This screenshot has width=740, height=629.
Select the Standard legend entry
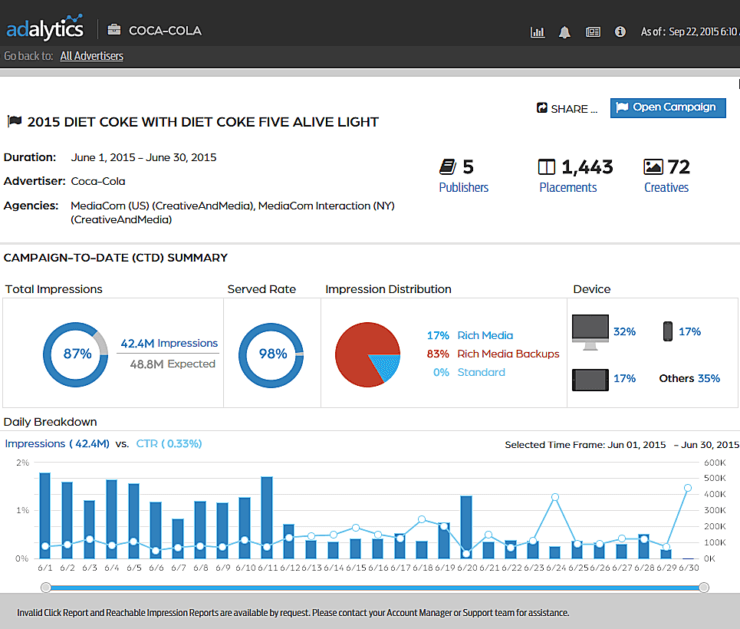click(x=469, y=372)
